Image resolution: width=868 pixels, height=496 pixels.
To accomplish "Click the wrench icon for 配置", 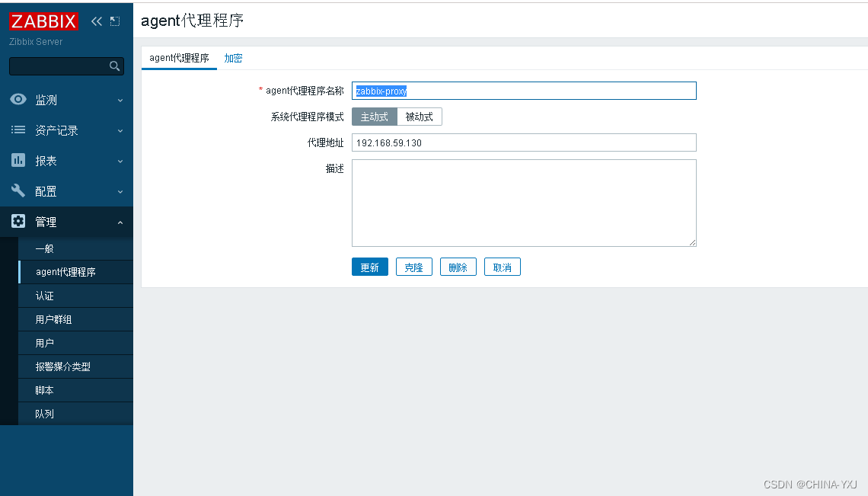I will click(x=18, y=190).
